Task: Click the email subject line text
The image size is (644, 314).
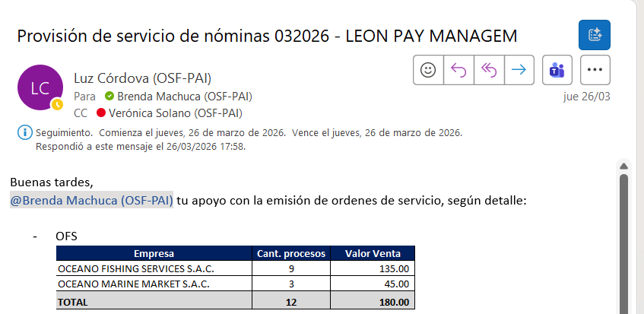Action: [266, 36]
